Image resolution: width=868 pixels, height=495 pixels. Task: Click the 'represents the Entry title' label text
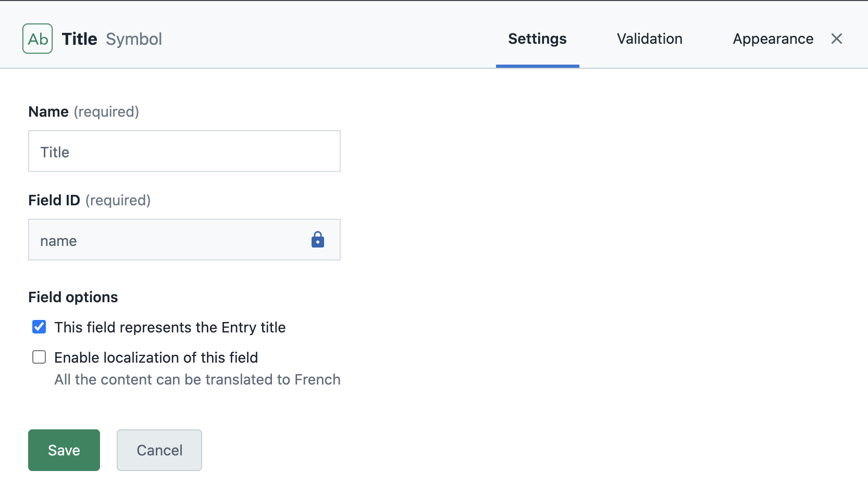click(x=170, y=327)
